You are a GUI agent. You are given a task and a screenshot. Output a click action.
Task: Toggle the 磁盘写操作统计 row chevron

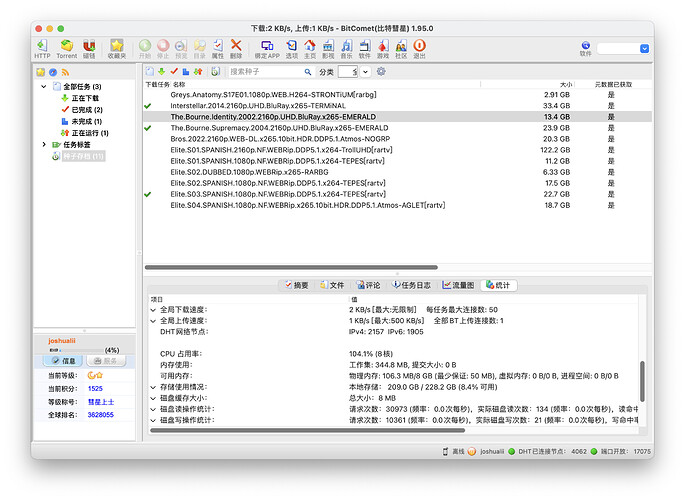pyautogui.click(x=153, y=421)
